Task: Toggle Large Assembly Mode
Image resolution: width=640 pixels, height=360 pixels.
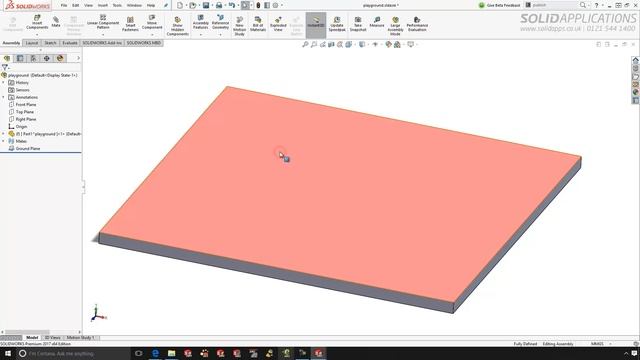Action: (x=395, y=26)
